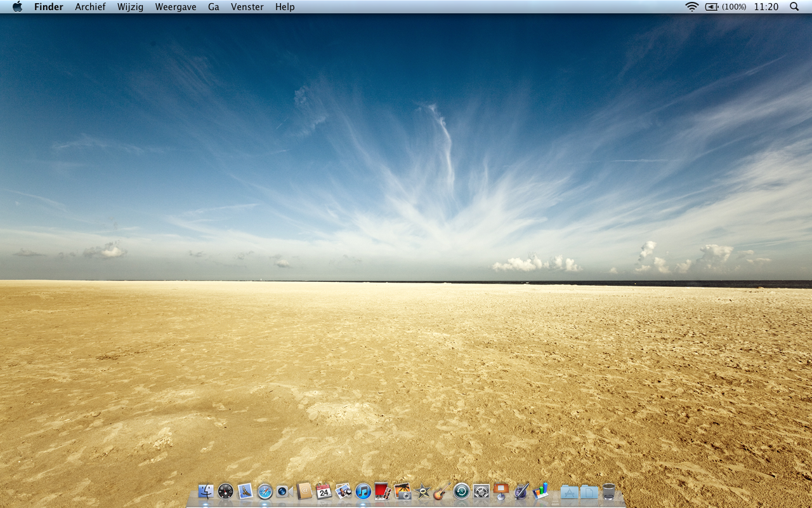
Task: Open Safari from the dock
Action: click(265, 491)
